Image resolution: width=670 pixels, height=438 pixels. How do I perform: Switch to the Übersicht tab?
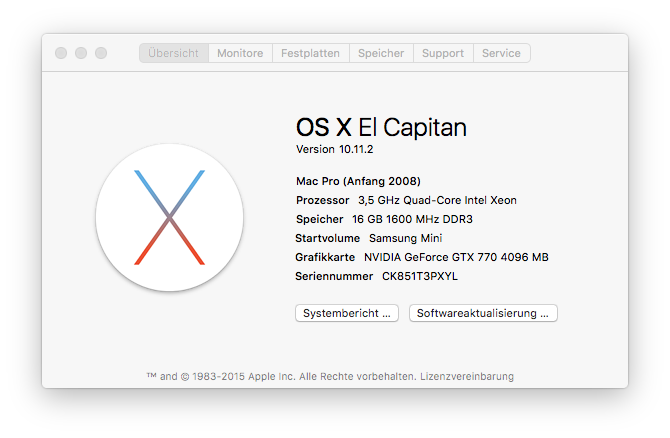click(174, 53)
